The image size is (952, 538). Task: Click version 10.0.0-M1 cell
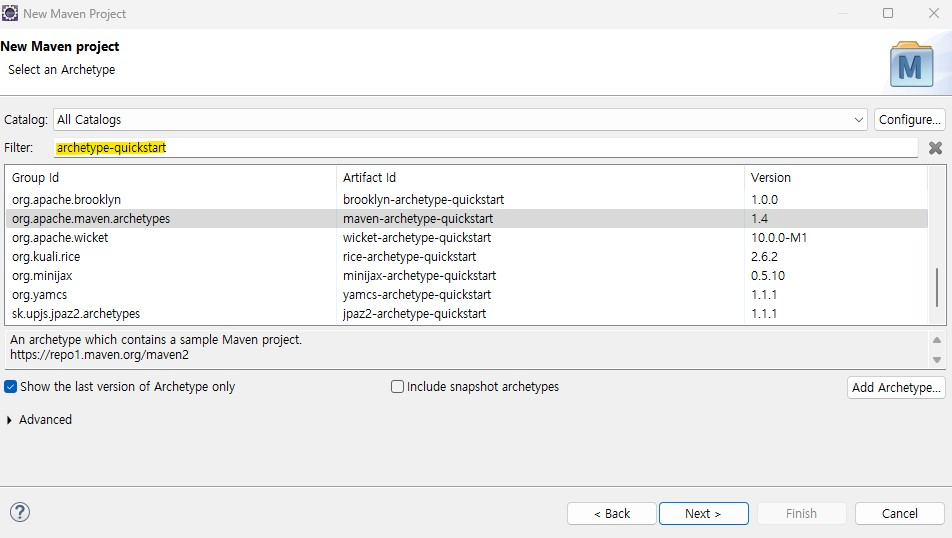779,237
